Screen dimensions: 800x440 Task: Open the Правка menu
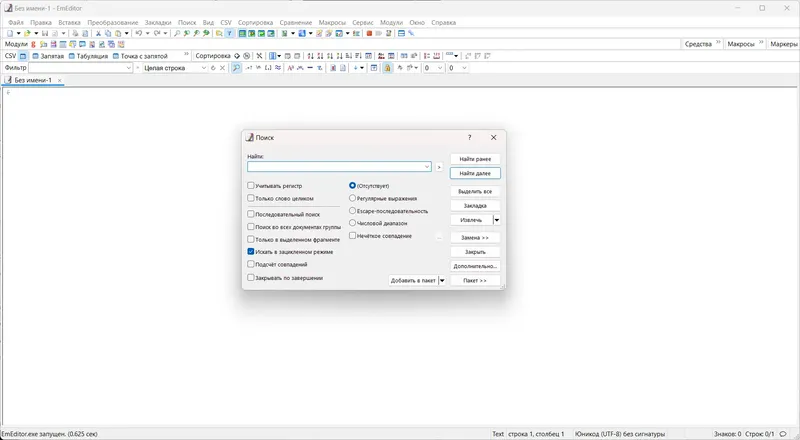(x=41, y=22)
